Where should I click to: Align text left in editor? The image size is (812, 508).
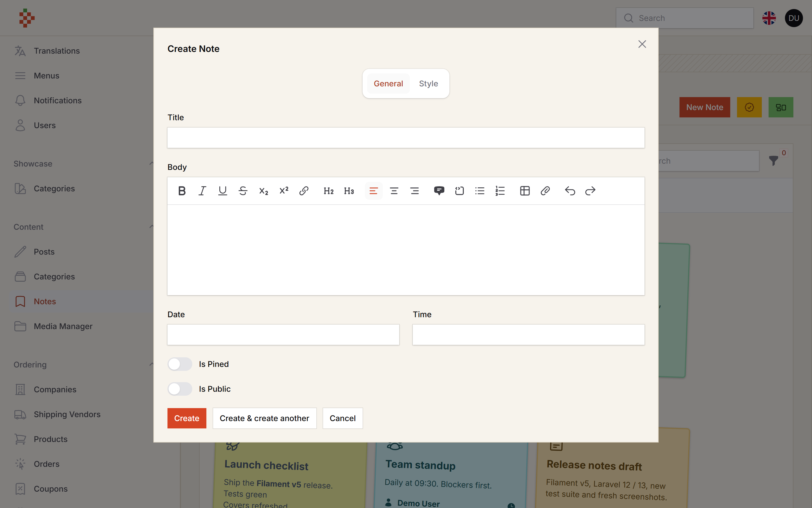tap(374, 191)
